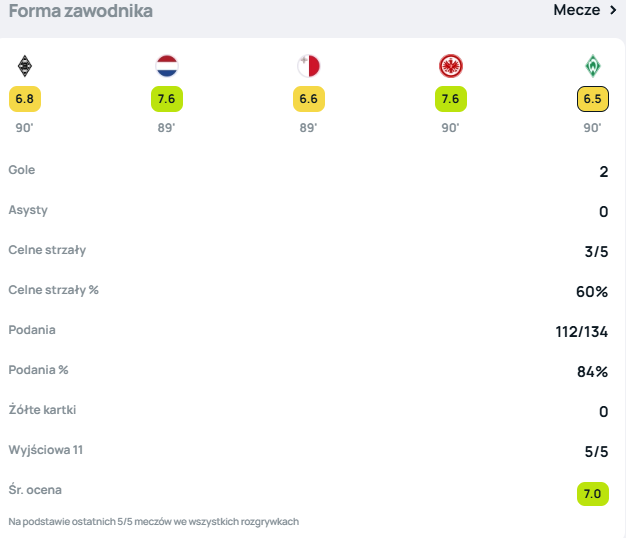Select the 7.6 rating under Netherlands flag
The image size is (626, 538).
[166, 100]
